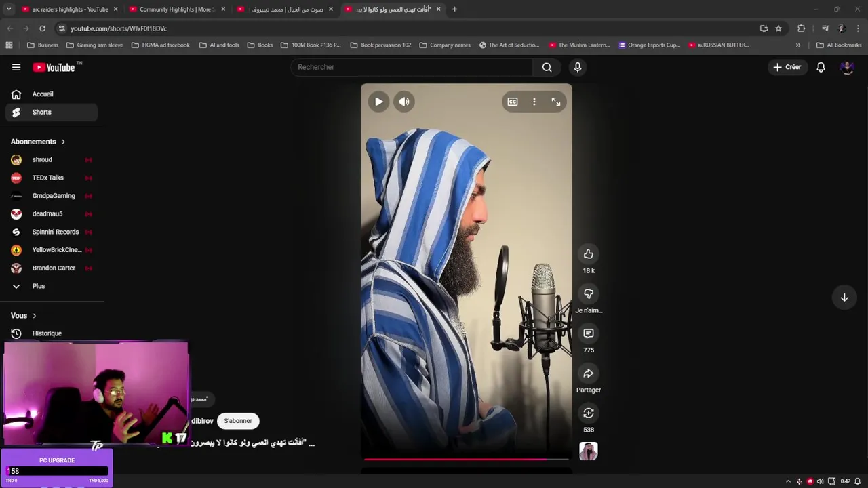Open the comments panel showing 775
The image size is (868, 488).
point(589,333)
